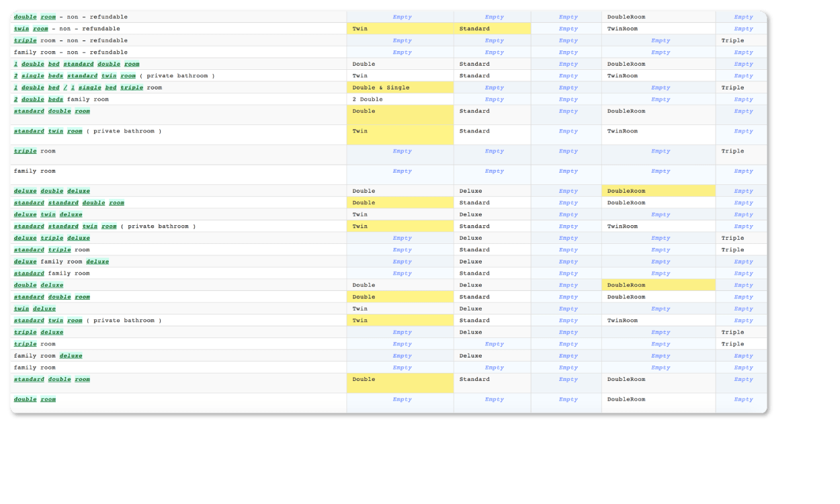
Task: Click the "twin room - non - refundable" row label
Action: 67,29
